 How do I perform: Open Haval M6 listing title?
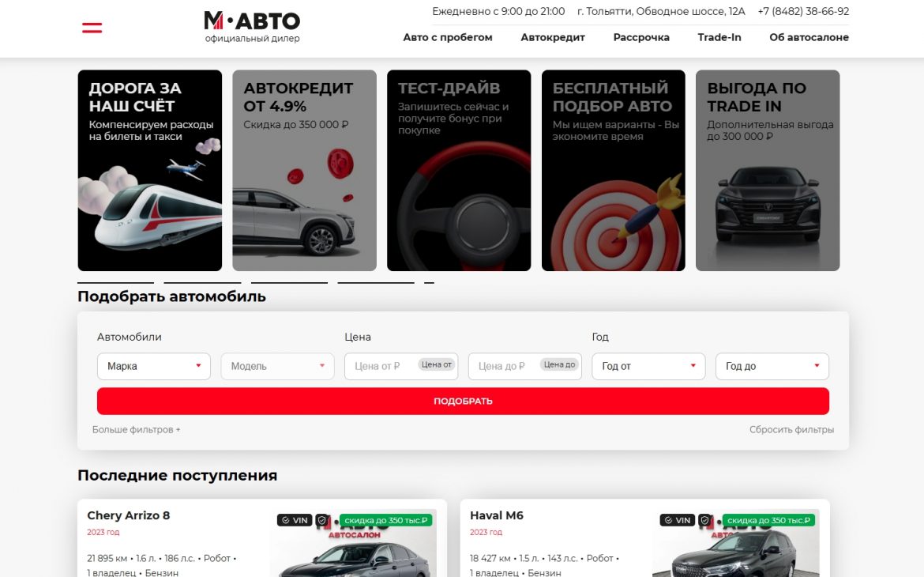click(496, 515)
